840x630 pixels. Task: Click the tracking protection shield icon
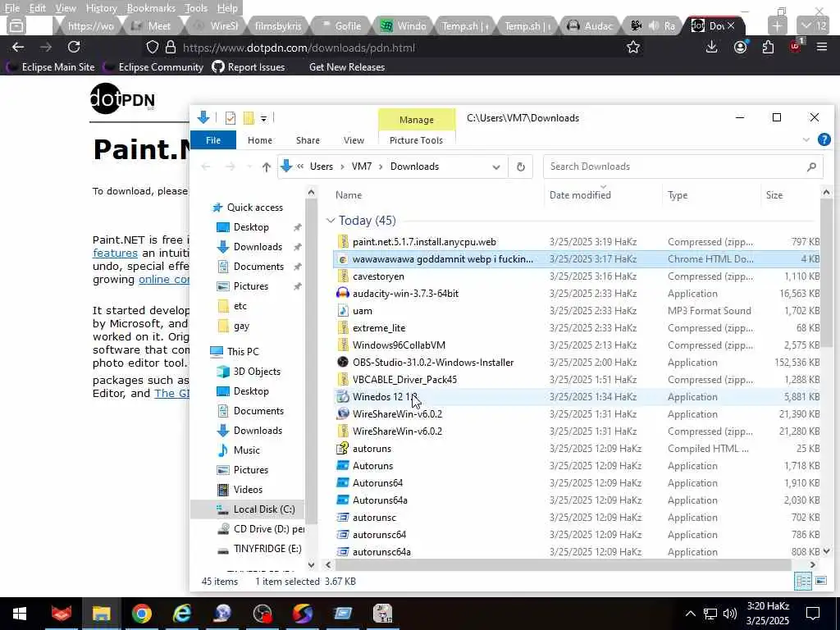[x=153, y=48]
